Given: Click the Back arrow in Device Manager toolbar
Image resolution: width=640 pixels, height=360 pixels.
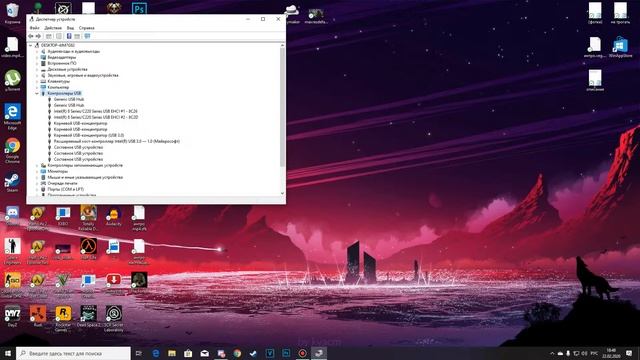Looking at the screenshot, I should (x=31, y=36).
